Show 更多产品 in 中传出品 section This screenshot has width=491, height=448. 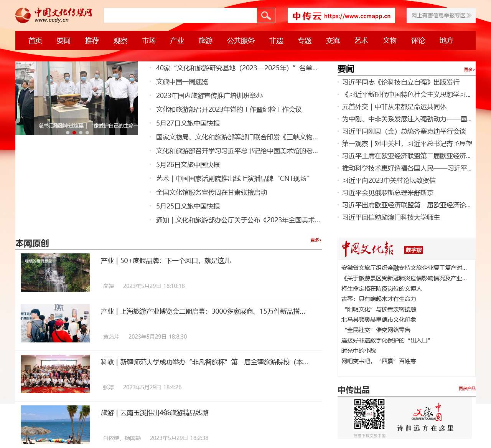[x=467, y=388]
